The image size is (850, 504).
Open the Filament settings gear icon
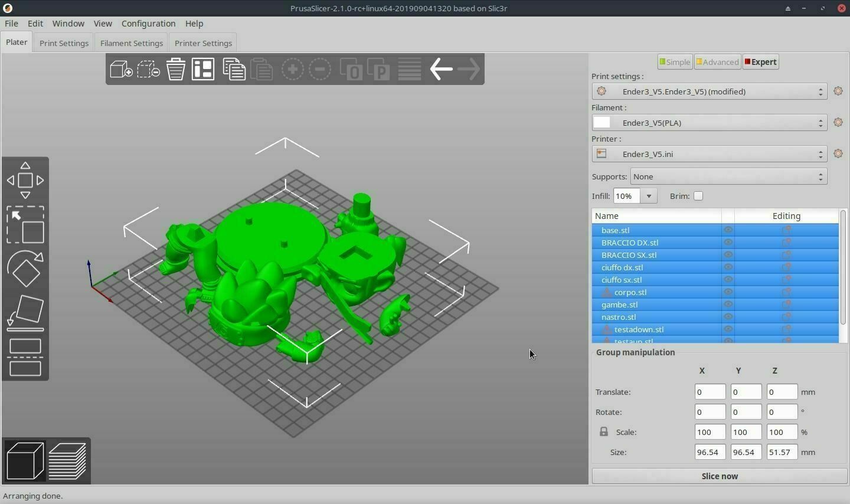[x=838, y=122]
